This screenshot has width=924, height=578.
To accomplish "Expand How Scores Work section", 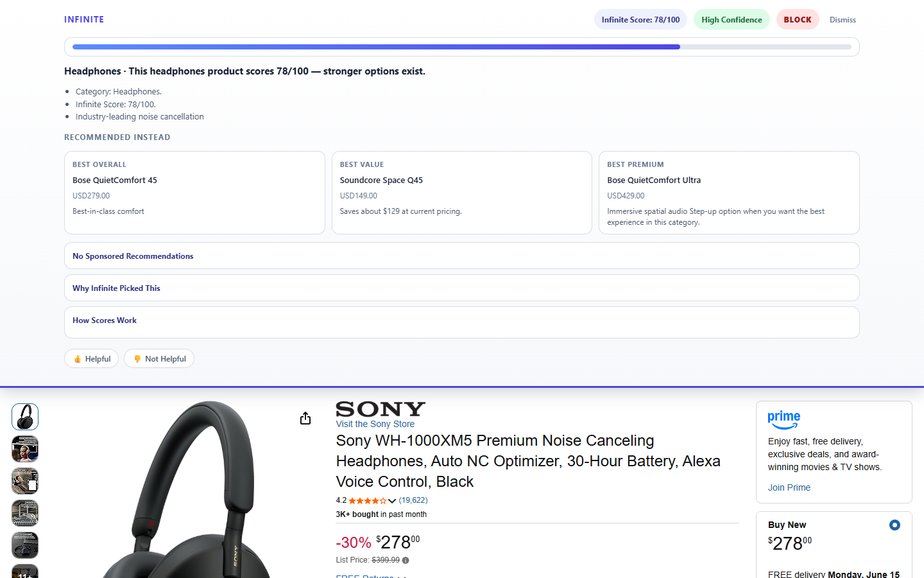I will click(462, 322).
